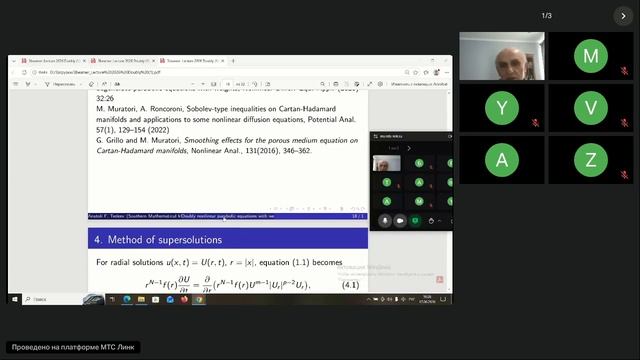The width and height of the screenshot is (640, 360).
Task: Expand reactions chevron beside raise hand
Action: 440,221
